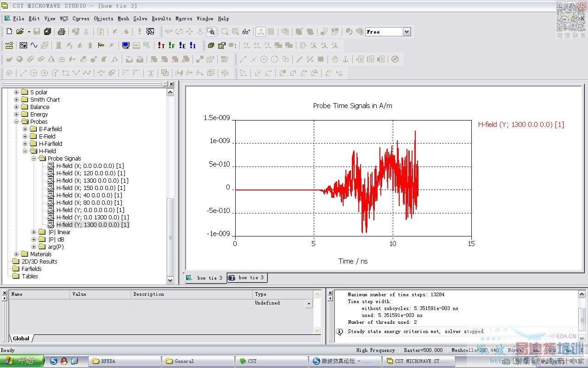Start the transient solver (red !T icon)
The height and width of the screenshot is (368, 588).
(161, 46)
